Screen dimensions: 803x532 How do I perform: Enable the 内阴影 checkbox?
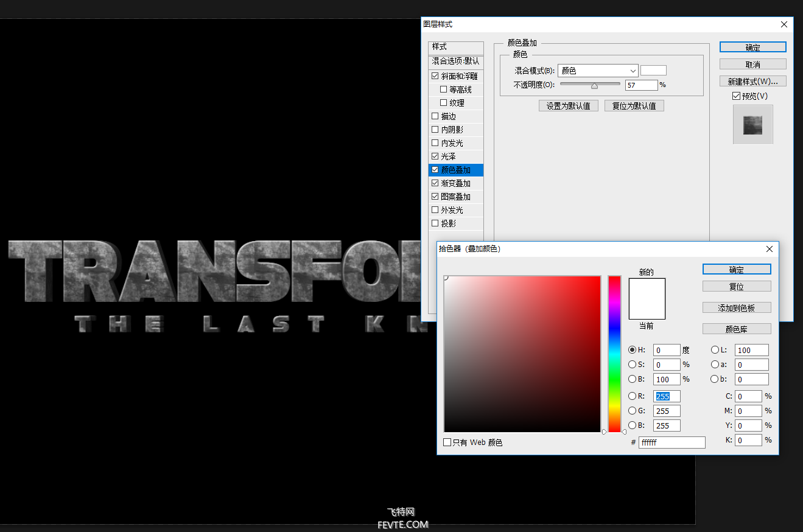(435, 130)
